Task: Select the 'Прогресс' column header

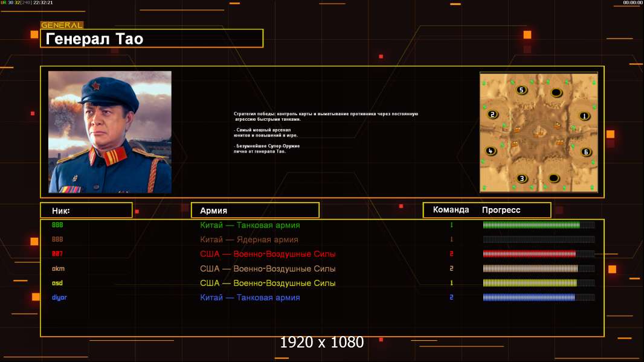Action: 501,210
